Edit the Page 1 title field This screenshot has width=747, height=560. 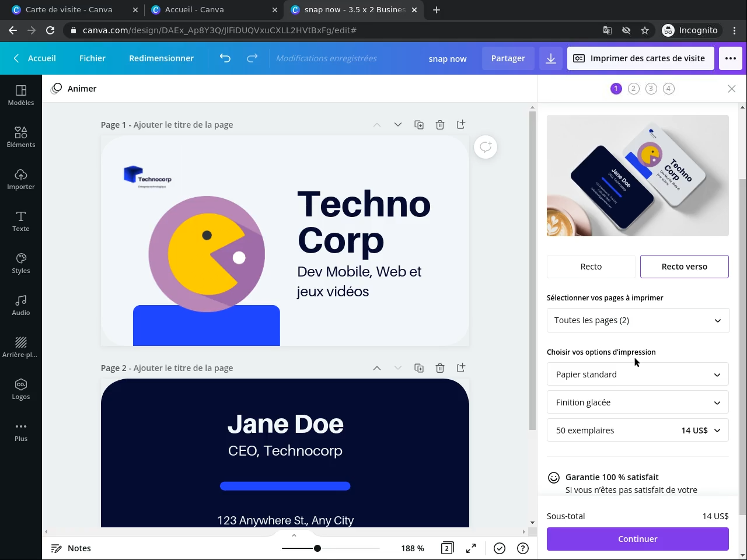183,125
